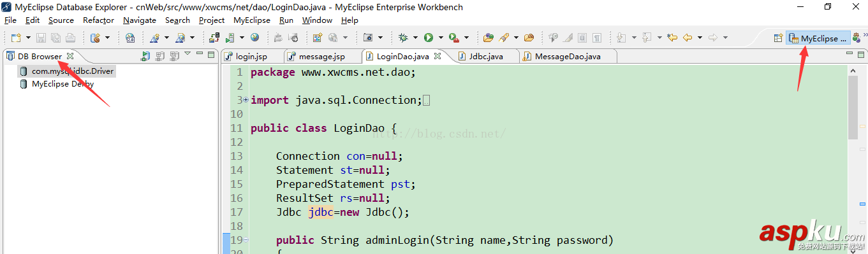Image resolution: width=868 pixels, height=254 pixels.
Task: Click the run/stop servers icon
Action: click(230, 38)
